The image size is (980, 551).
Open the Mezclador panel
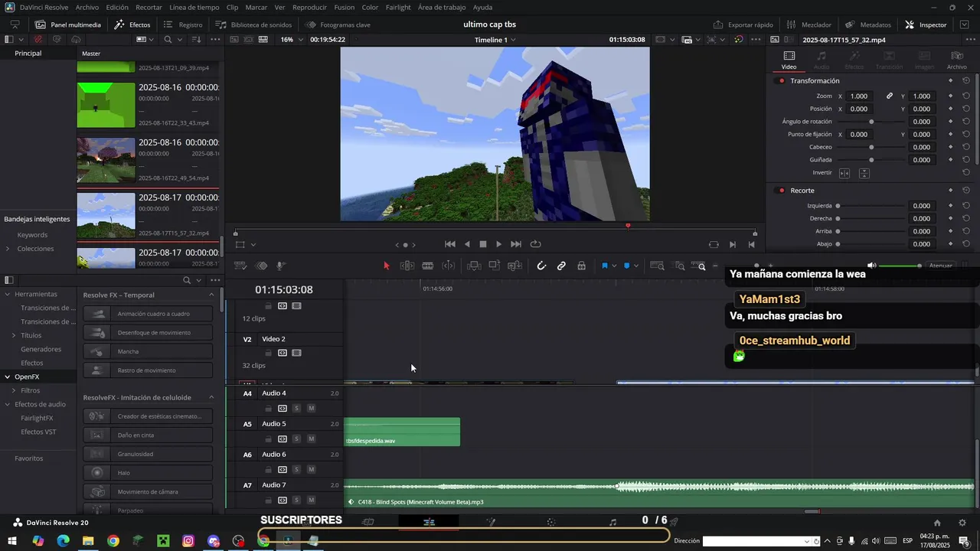[x=808, y=24]
